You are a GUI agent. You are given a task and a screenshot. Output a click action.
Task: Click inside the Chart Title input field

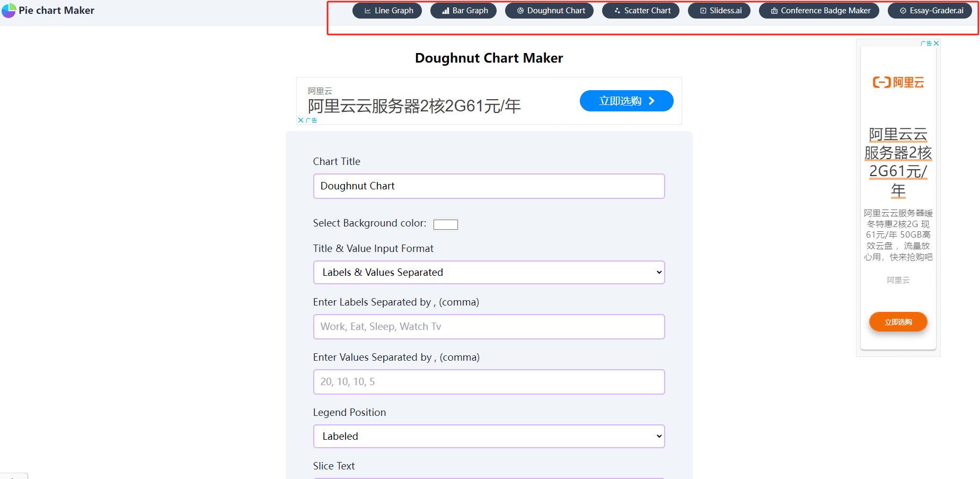[488, 186]
